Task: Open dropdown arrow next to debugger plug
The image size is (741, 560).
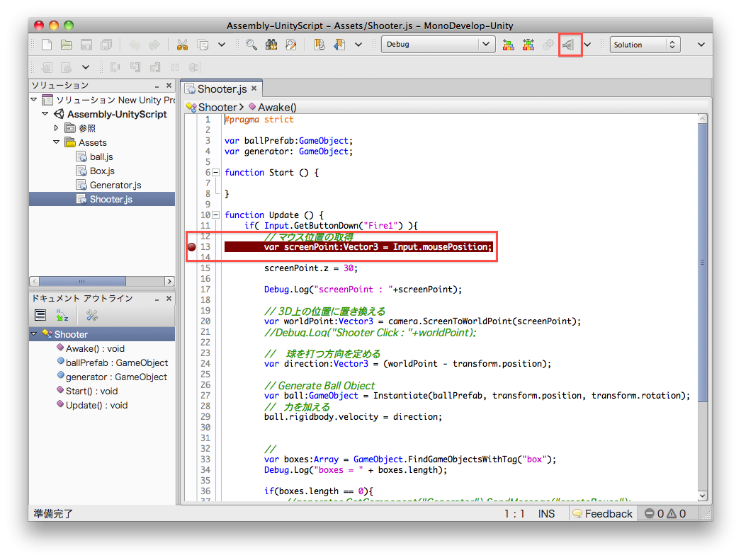Action: coord(587,45)
